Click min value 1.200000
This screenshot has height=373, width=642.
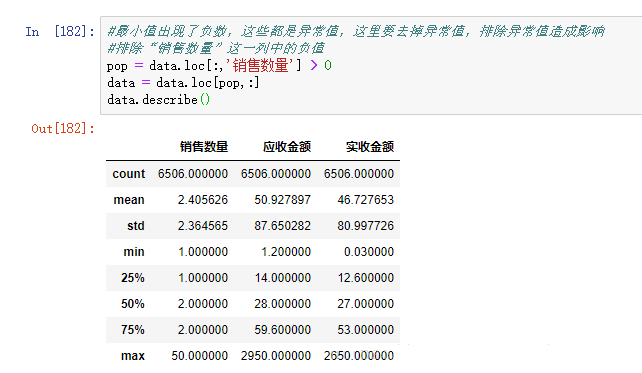pyautogui.click(x=286, y=252)
